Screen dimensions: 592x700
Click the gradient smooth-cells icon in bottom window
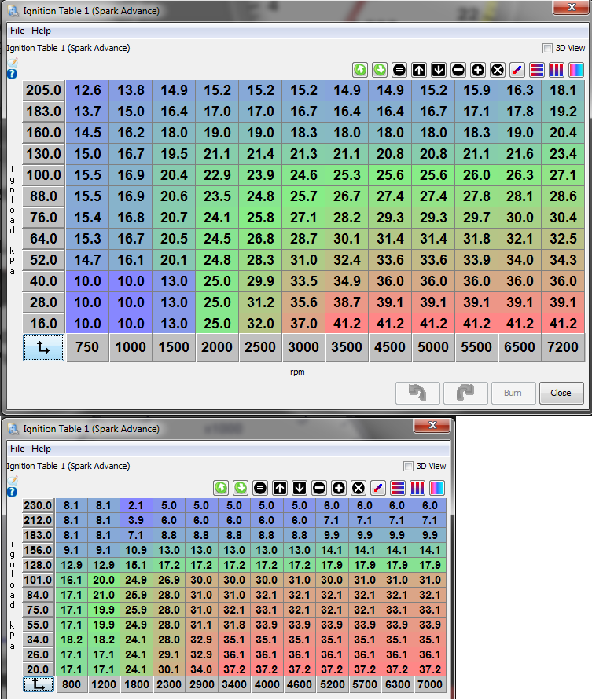click(437, 488)
